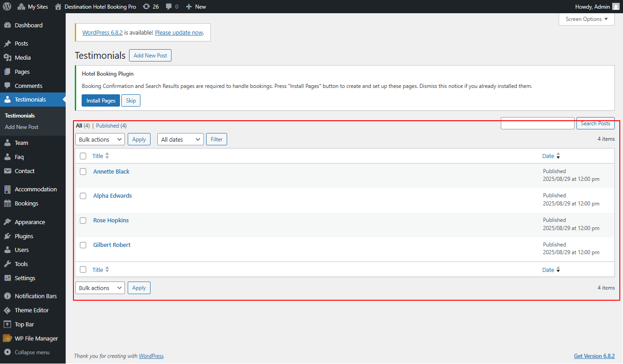Check the Annette Black row checkbox
This screenshot has width=623, height=364.
coord(83,171)
